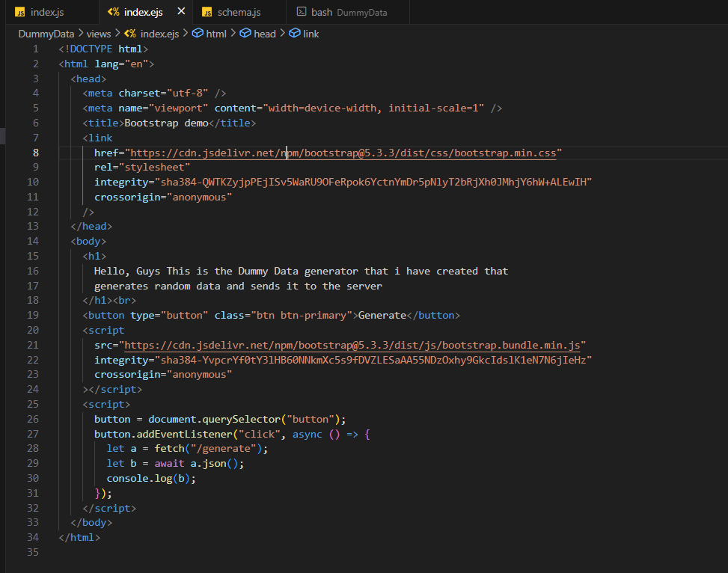Viewport: 728px width, 573px height.
Task: Open the schema.js tab
Action: pos(239,12)
